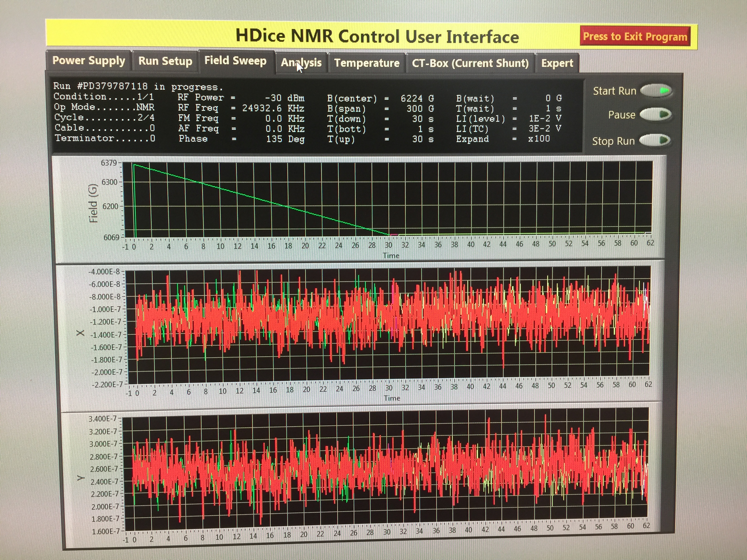Click the 6379 maximum on Field axis

tap(109, 163)
